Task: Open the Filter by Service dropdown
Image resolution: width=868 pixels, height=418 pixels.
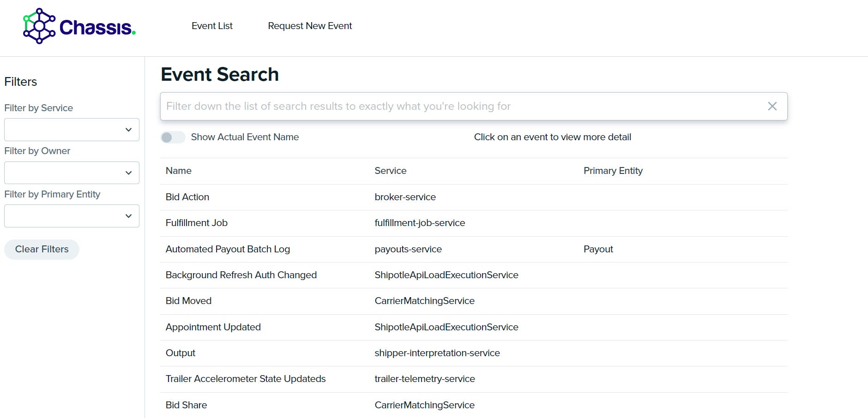Action: [x=72, y=130]
